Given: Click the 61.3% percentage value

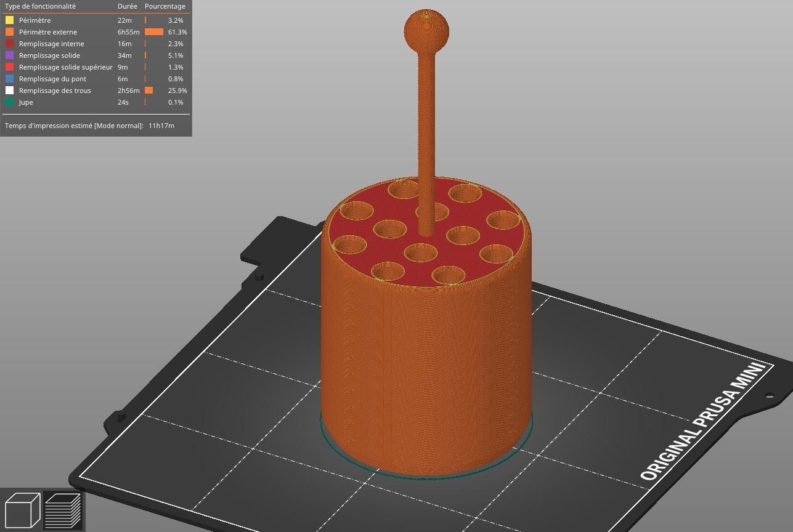Looking at the screenshot, I should click(x=177, y=32).
